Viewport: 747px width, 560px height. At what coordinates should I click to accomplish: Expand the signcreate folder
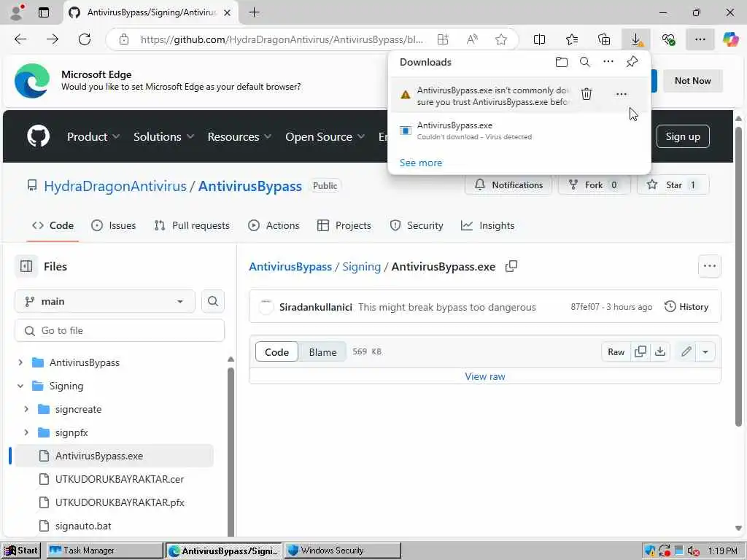[26, 410]
